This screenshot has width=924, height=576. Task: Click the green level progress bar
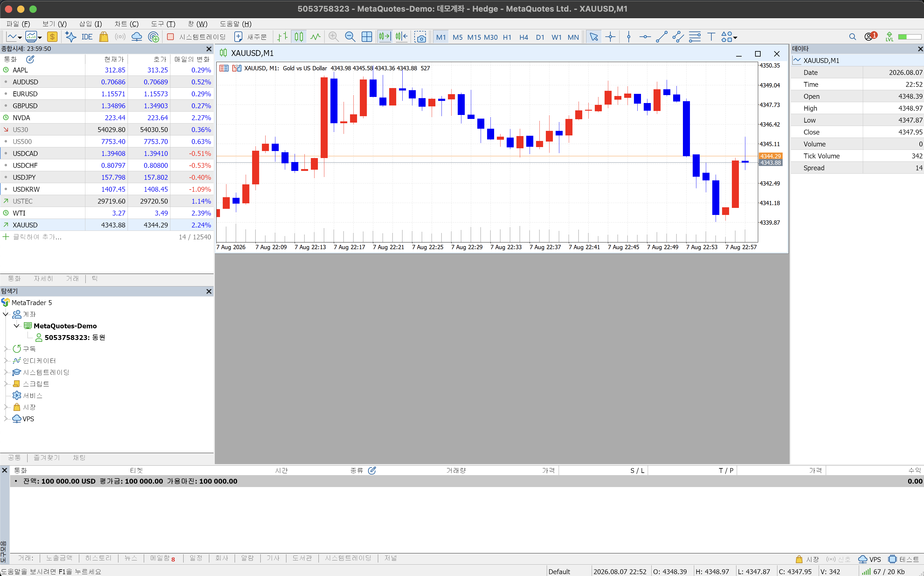coord(910,37)
